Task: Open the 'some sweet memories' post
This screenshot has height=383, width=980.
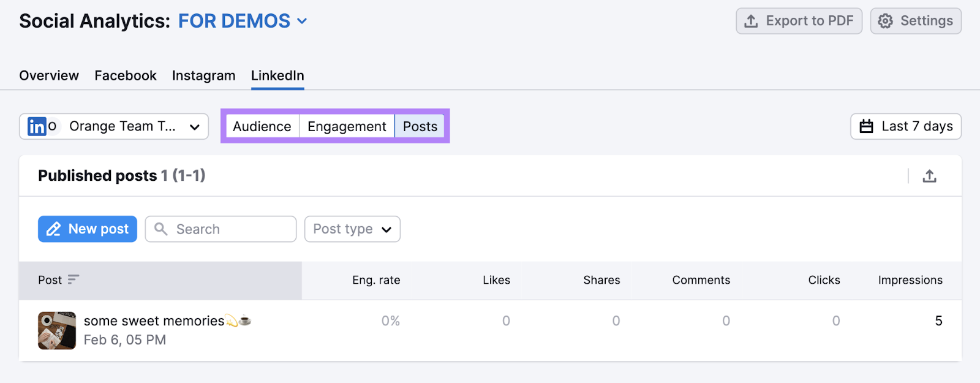Action: (154, 321)
